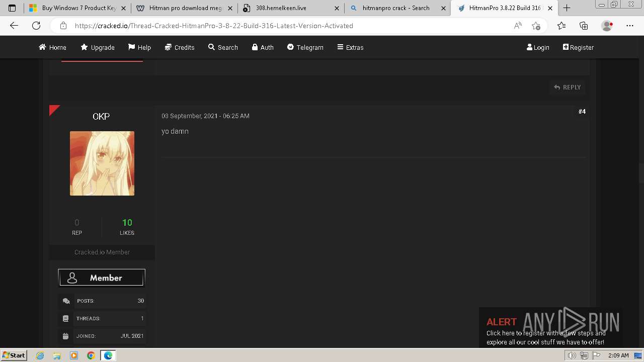The width and height of the screenshot is (644, 362).
Task: Open the Credits menu item
Action: [180, 47]
